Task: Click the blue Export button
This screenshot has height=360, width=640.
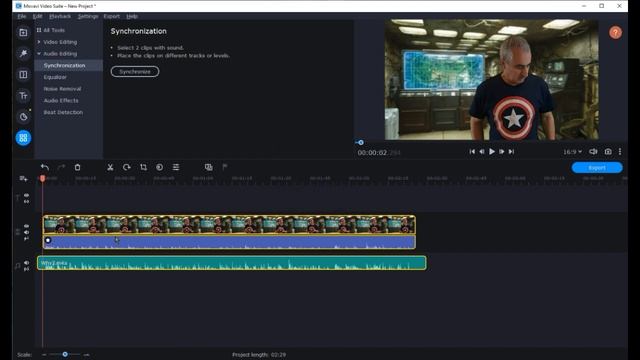Action: pyautogui.click(x=597, y=168)
